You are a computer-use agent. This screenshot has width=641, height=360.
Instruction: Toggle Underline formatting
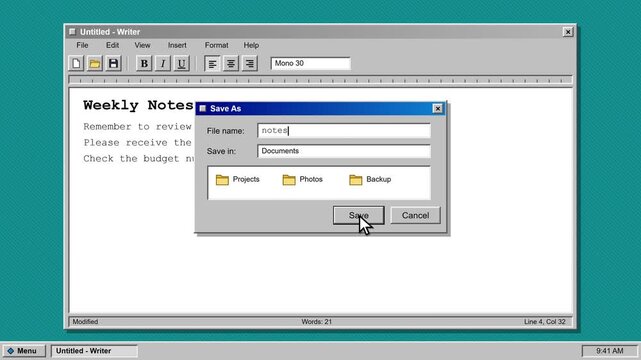[182, 63]
